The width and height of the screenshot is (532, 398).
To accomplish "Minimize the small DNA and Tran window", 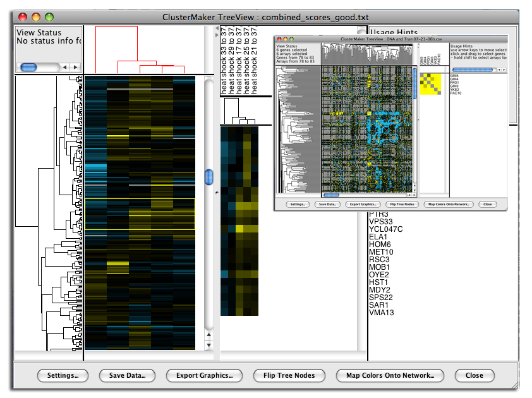I will click(x=286, y=39).
